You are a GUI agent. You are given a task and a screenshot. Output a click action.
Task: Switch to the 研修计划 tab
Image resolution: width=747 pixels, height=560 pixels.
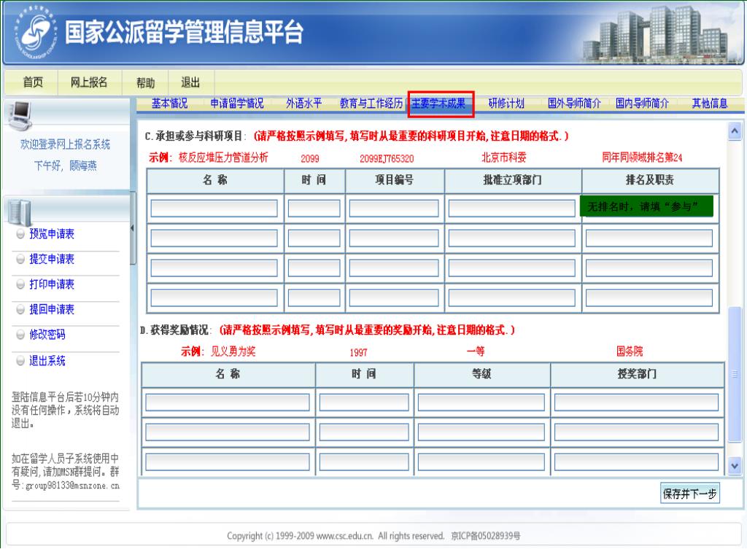point(506,104)
